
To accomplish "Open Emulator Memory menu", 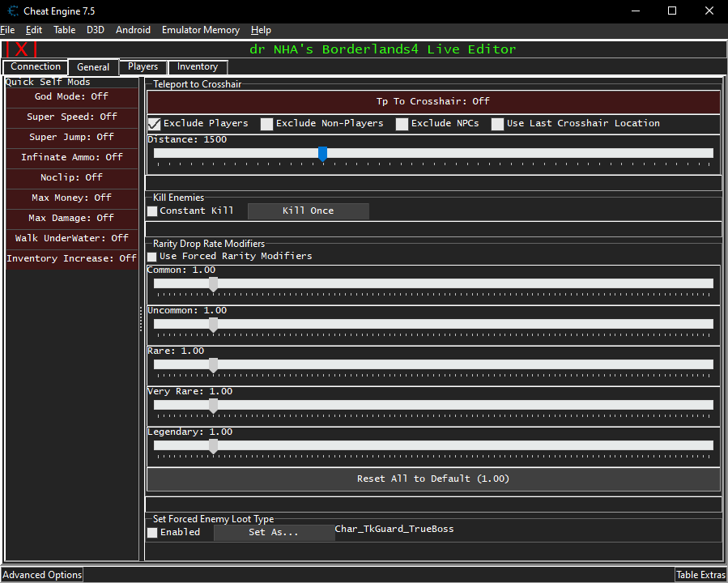I will [x=201, y=30].
